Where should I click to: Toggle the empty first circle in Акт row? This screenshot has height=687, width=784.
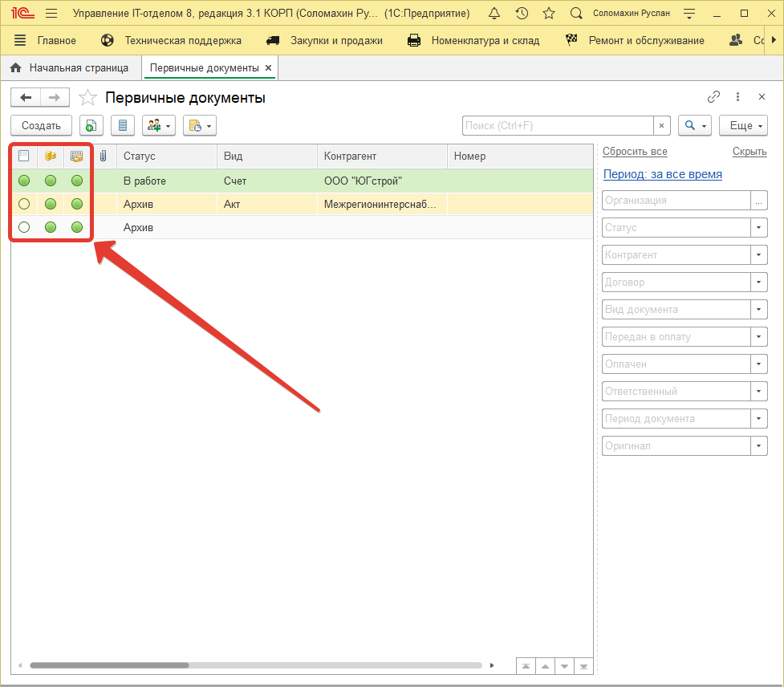point(24,204)
